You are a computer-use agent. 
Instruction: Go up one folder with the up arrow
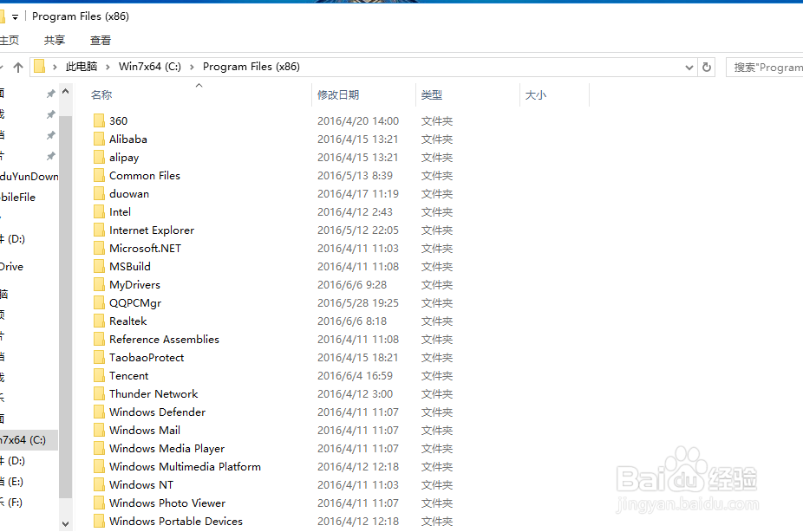click(x=18, y=67)
